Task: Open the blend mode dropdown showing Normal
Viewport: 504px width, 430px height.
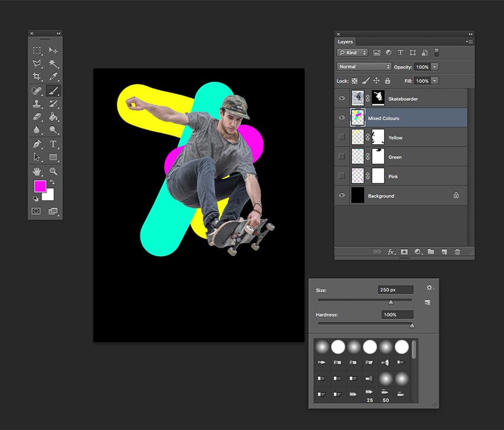Action: (x=363, y=66)
